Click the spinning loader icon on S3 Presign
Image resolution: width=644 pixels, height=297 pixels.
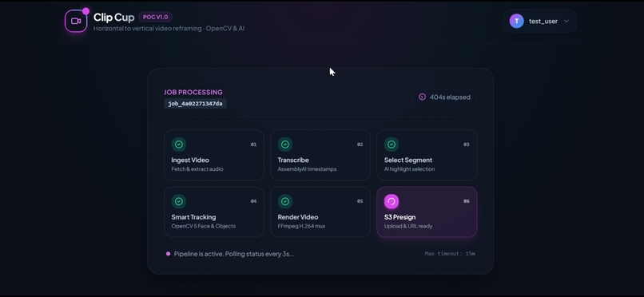point(392,201)
